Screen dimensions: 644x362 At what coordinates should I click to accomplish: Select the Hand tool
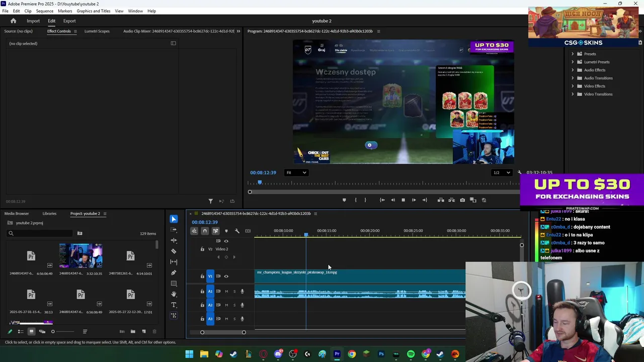click(x=174, y=294)
